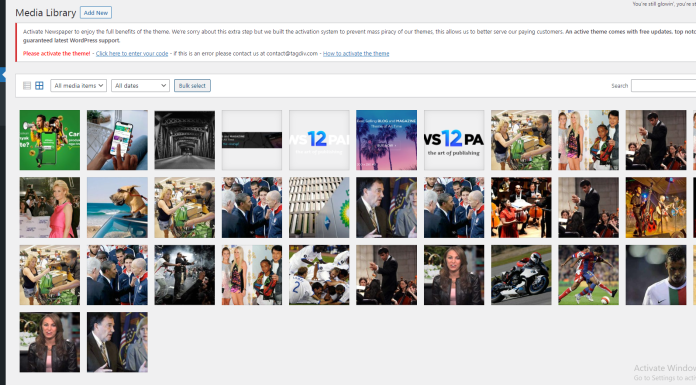The height and width of the screenshot is (385, 696).
Task: Select the woman in red dress orchestra image
Action: [521, 207]
